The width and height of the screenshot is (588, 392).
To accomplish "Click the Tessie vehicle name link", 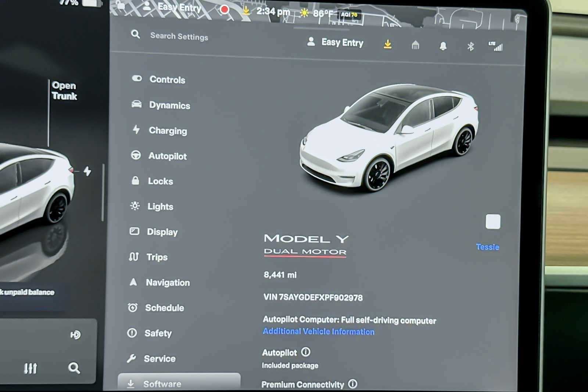I will pyautogui.click(x=487, y=247).
